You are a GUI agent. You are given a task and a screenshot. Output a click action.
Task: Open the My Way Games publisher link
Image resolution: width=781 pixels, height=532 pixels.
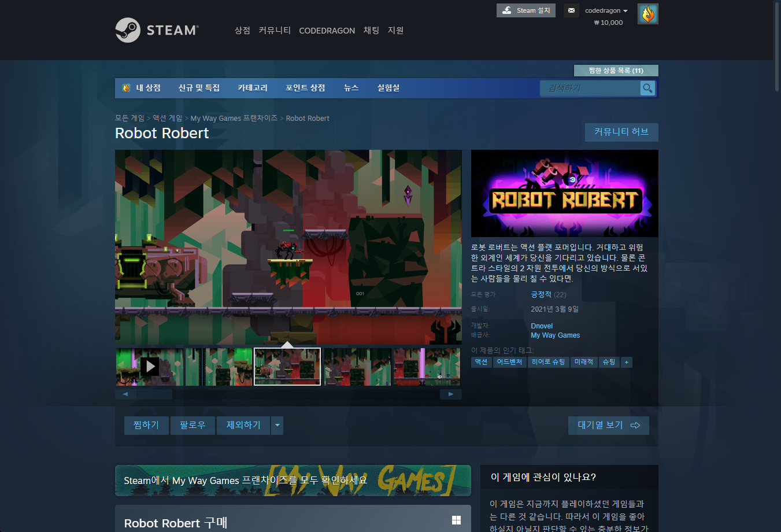point(556,335)
